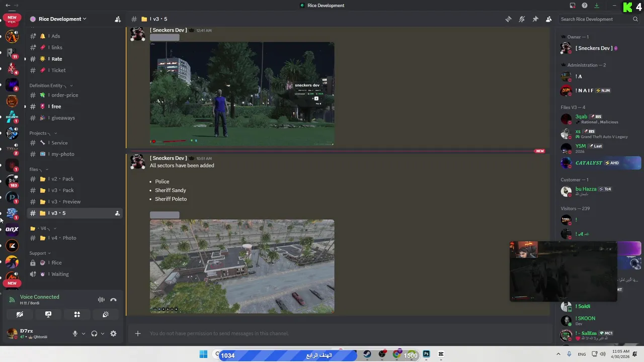644x362 pixels.
Task: Click the plus attach button
Action: pyautogui.click(x=138, y=333)
